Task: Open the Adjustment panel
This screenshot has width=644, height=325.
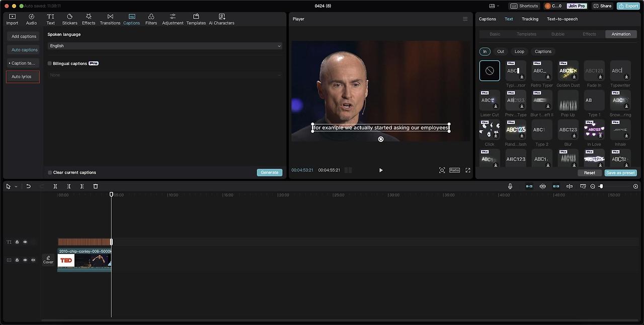Action: pyautogui.click(x=173, y=19)
